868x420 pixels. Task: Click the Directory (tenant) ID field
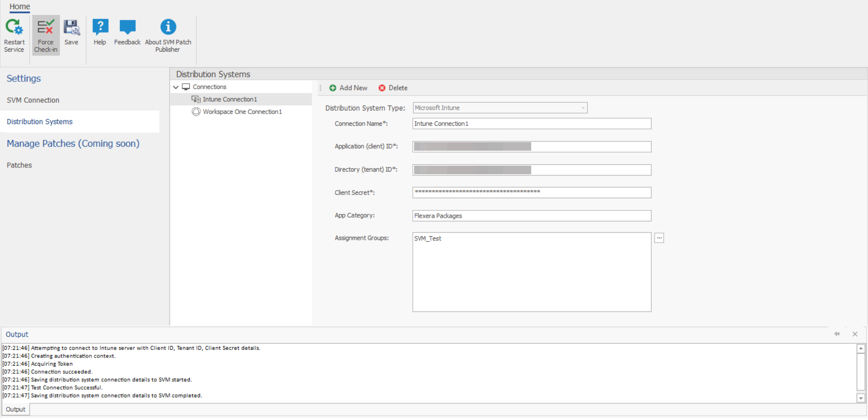tap(532, 170)
